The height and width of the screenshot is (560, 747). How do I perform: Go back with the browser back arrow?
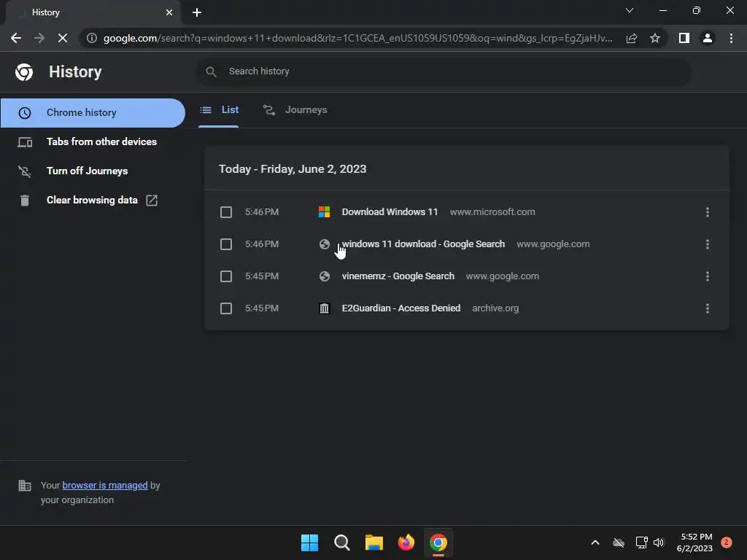pyautogui.click(x=16, y=38)
